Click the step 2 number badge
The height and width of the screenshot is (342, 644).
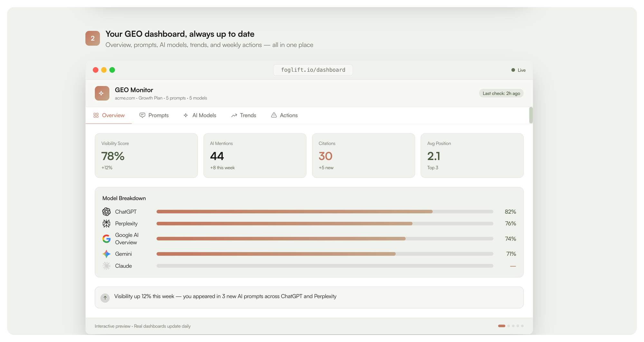pyautogui.click(x=92, y=38)
